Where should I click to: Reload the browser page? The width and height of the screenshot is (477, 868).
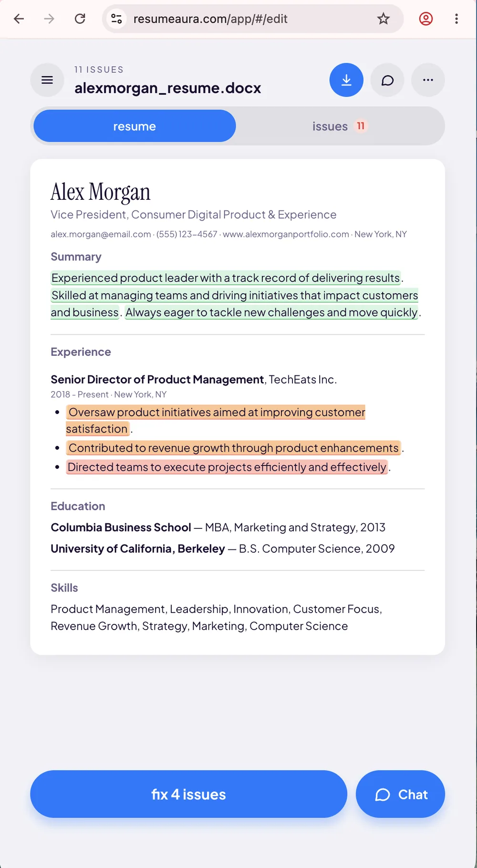tap(80, 19)
